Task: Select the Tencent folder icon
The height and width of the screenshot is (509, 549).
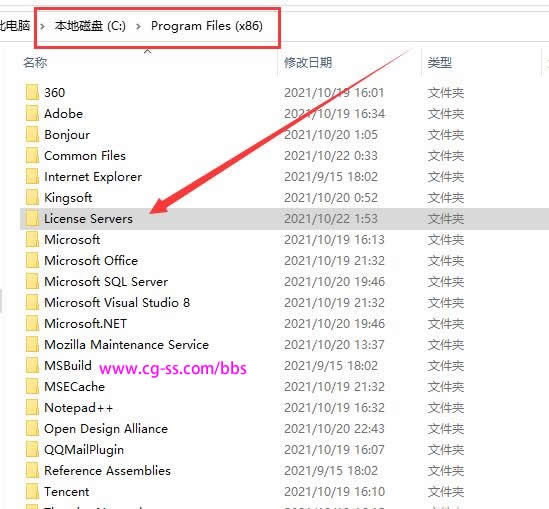Action: 32,492
